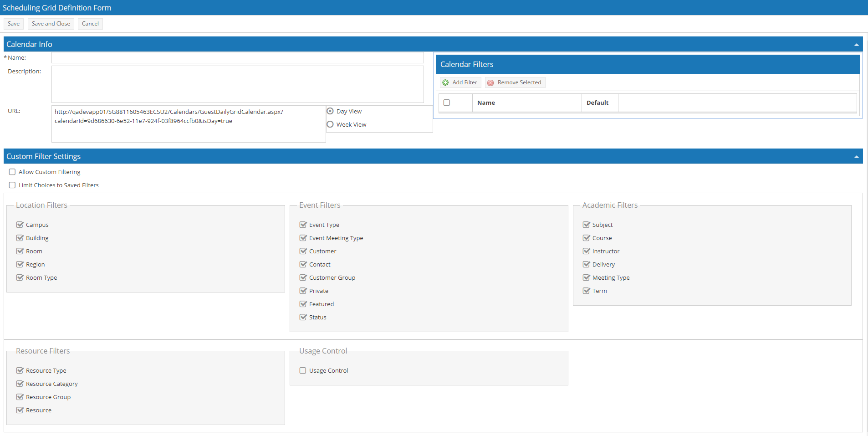Screen dimensions: 868x436
Task: Uncheck the Subject academic filter
Action: point(587,225)
